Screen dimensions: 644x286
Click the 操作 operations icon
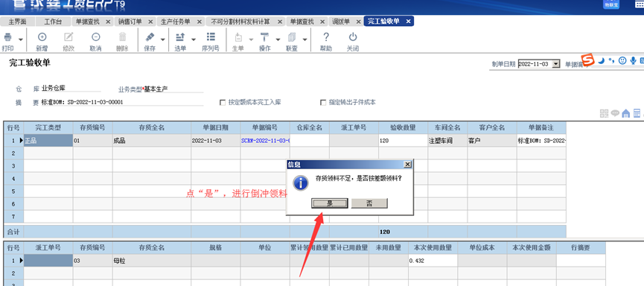[264, 37]
